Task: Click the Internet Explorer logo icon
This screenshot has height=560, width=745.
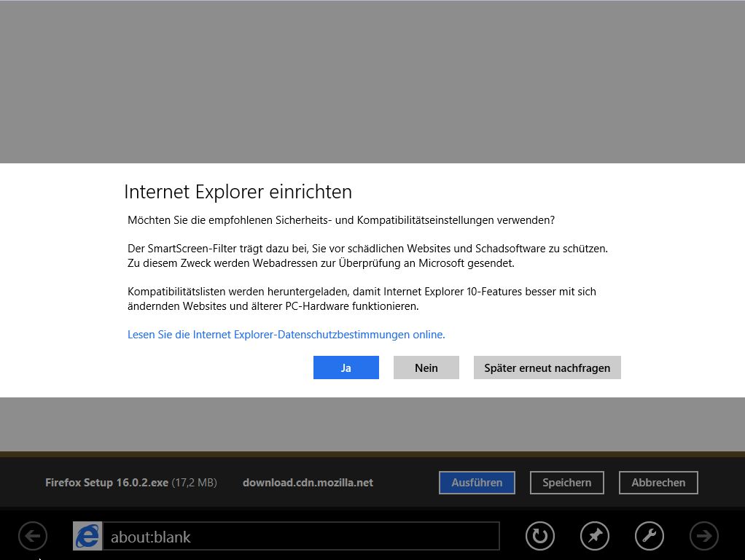Action: coord(87,537)
